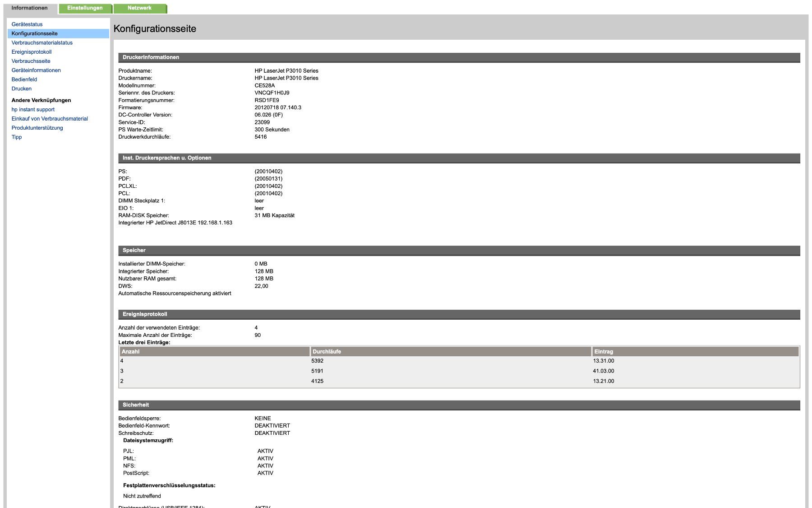The image size is (812, 508).
Task: Click 'Automatische Ressourcenspeicherung aktiviert' text
Action: click(x=175, y=294)
